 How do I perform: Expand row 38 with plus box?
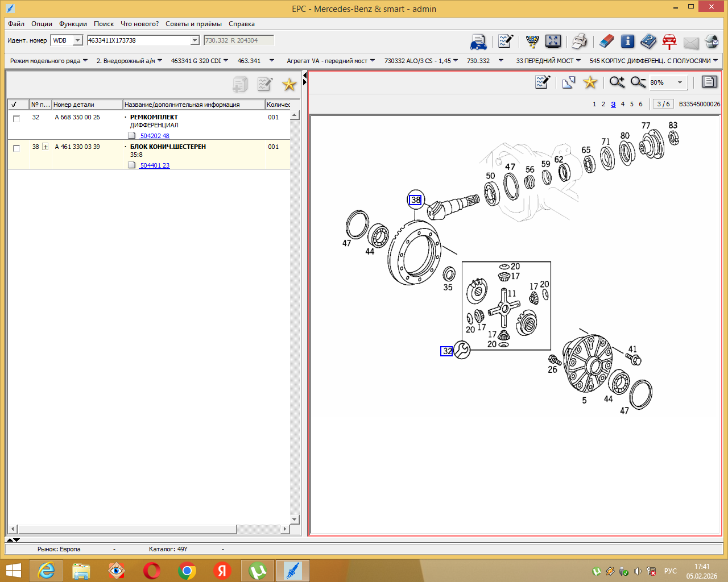click(x=45, y=147)
